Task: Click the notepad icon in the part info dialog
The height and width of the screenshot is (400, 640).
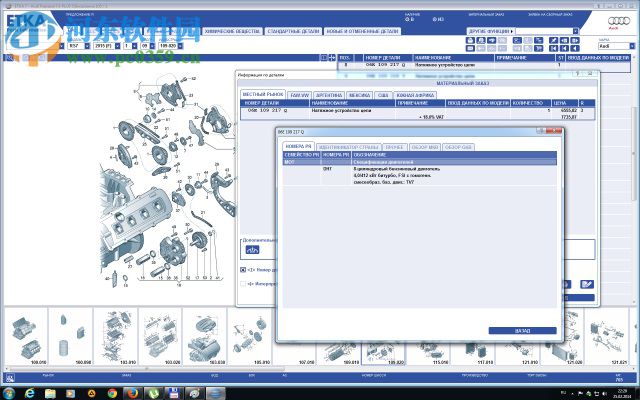Action: point(587,284)
